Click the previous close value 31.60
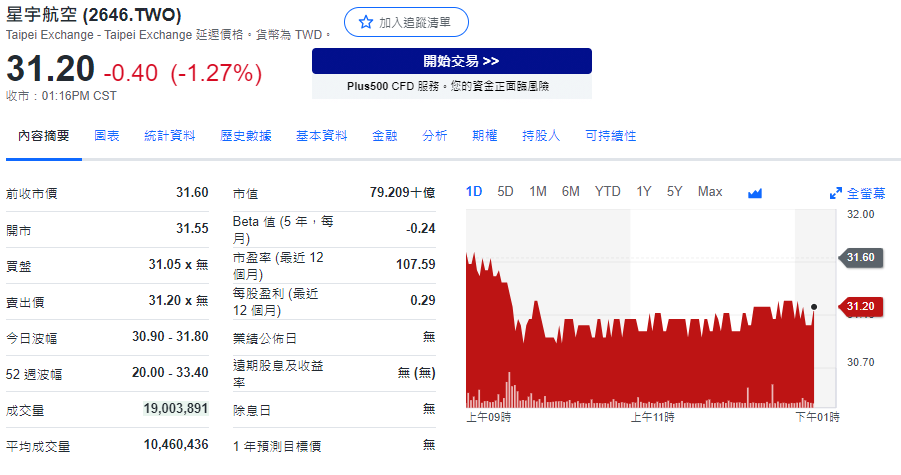Image resolution: width=901 pixels, height=475 pixels. pos(192,192)
